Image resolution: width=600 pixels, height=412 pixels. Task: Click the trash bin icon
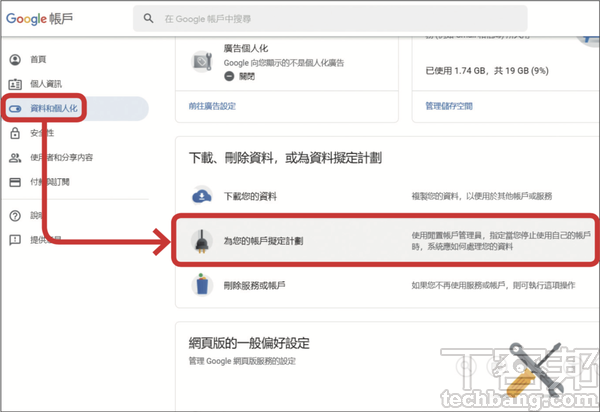[202, 285]
